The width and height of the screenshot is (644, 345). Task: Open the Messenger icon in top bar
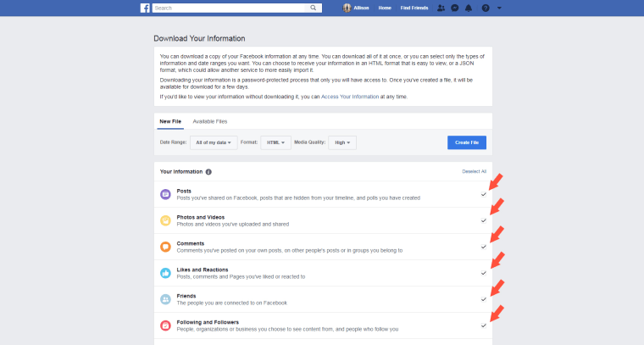coord(455,8)
